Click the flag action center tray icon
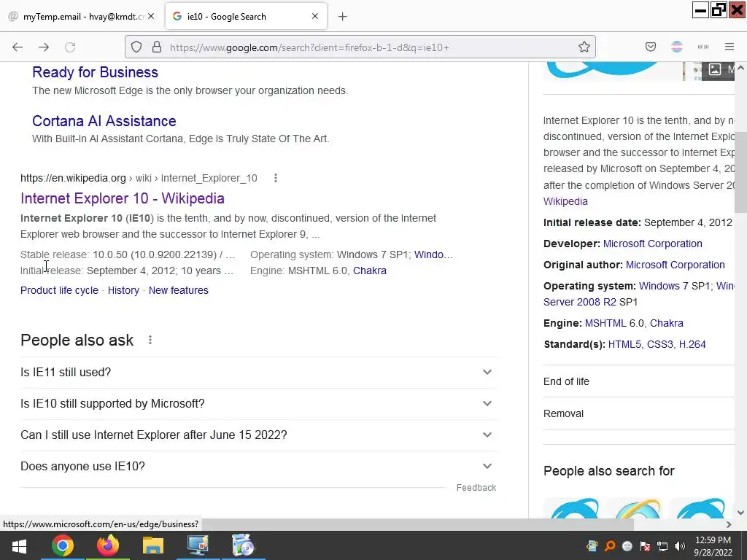 [x=645, y=546]
